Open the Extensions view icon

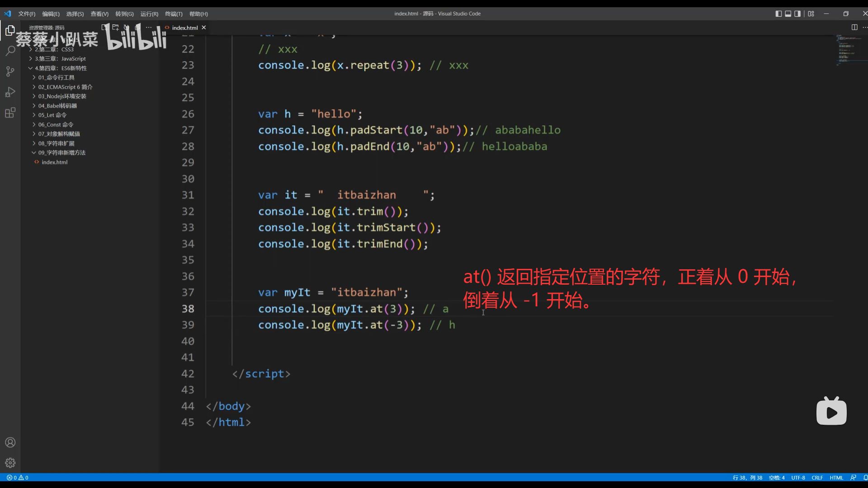tap(10, 113)
